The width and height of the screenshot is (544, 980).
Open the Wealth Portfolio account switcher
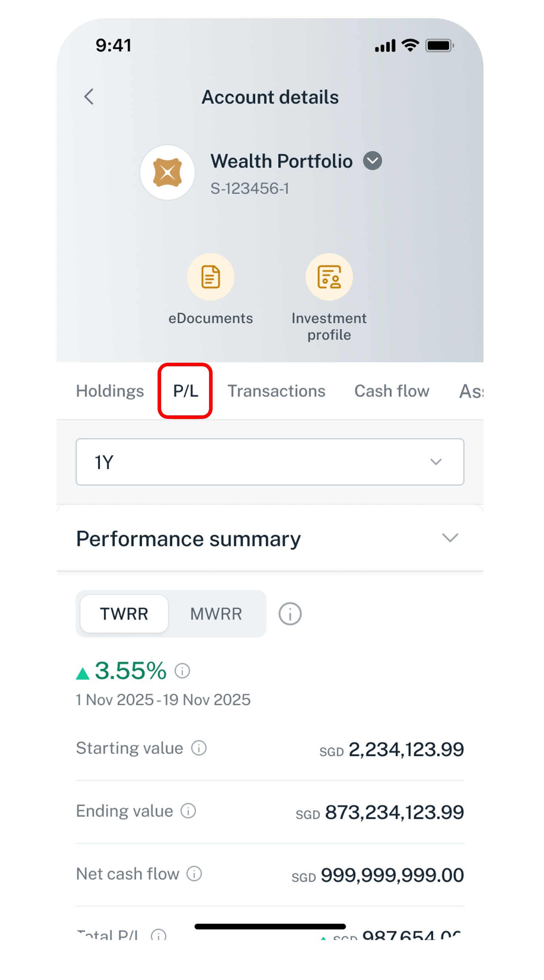pos(373,161)
